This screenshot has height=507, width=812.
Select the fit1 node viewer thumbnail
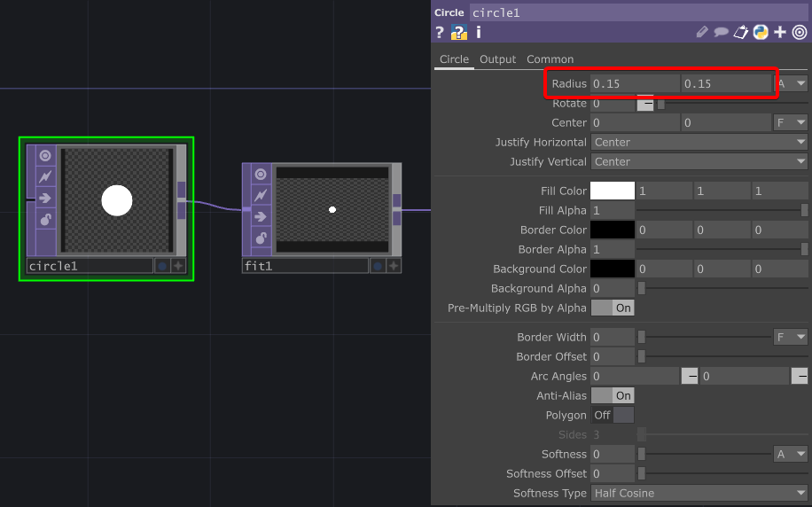(332, 209)
